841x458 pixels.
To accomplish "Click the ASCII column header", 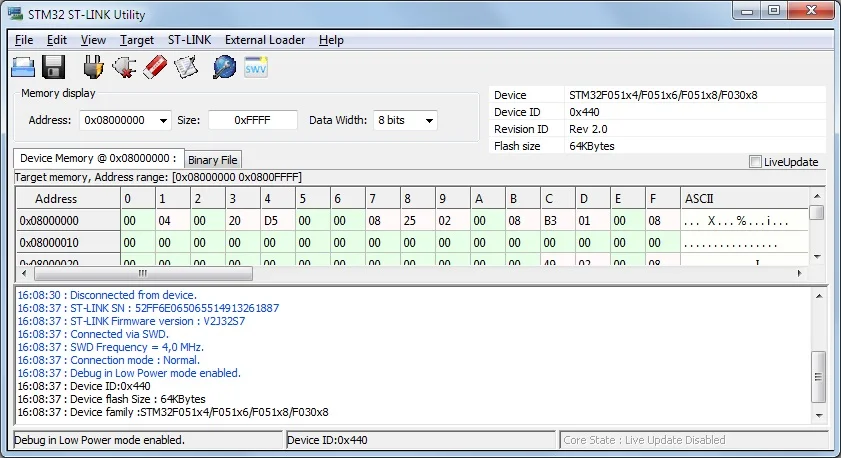I will click(x=744, y=198).
